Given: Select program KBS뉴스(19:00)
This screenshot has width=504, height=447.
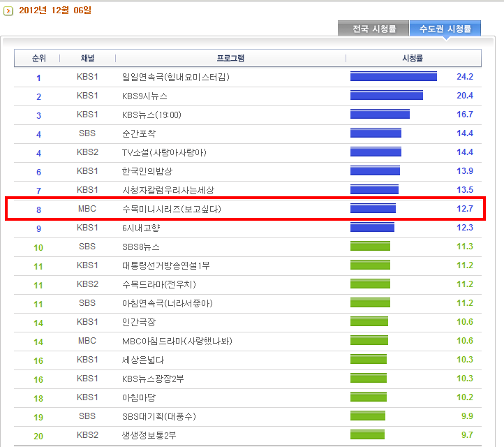Looking at the screenshot, I should coord(151,115).
